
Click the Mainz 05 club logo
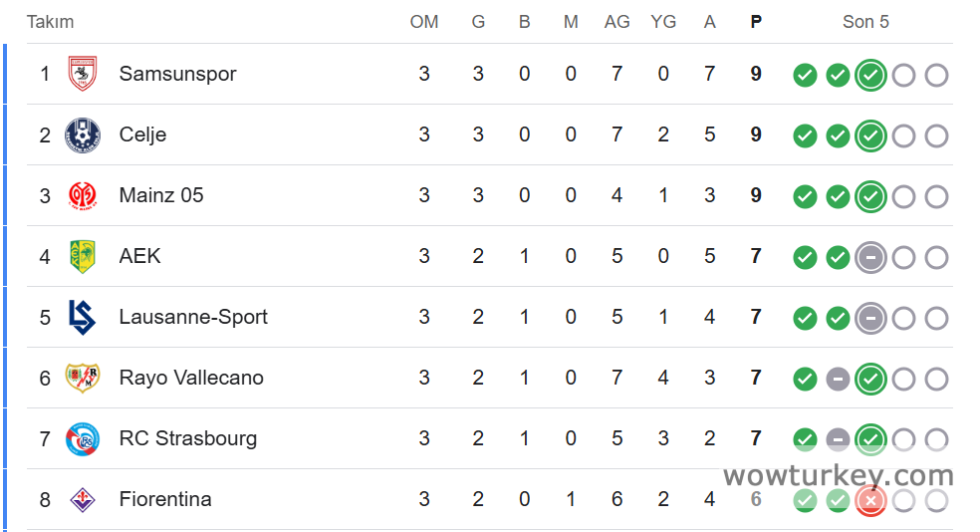[x=82, y=195]
